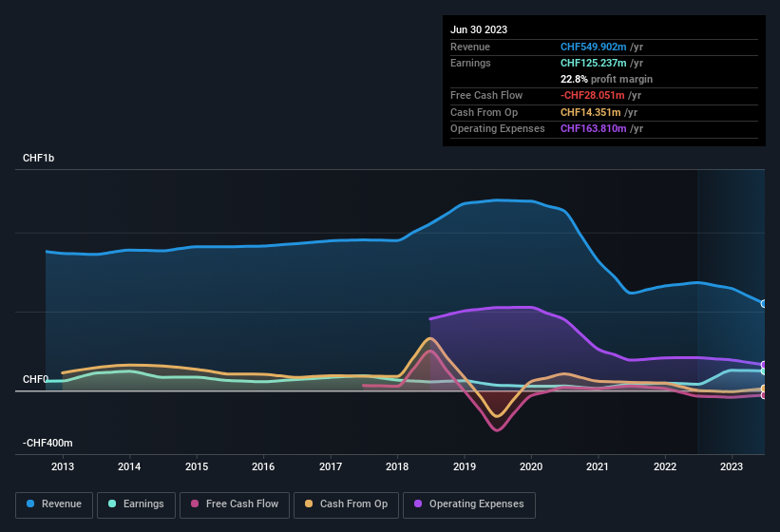Click the 2014 x-axis label

[x=129, y=466]
